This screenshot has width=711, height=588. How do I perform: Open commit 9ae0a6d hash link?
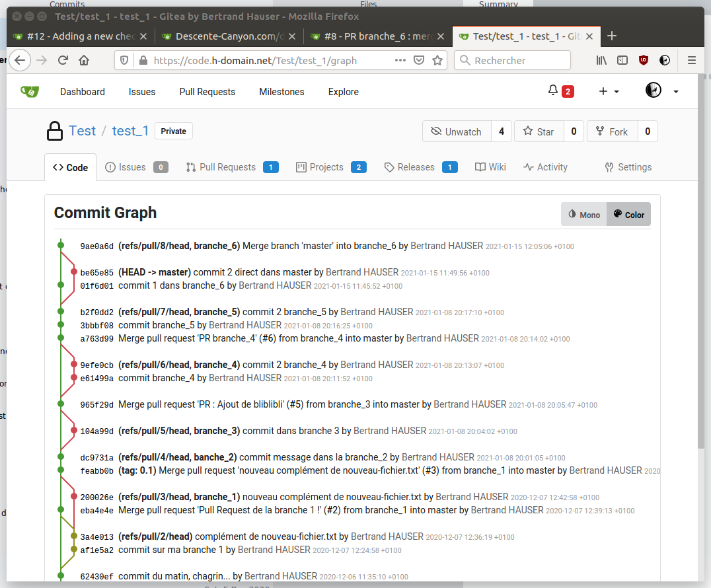coord(96,246)
